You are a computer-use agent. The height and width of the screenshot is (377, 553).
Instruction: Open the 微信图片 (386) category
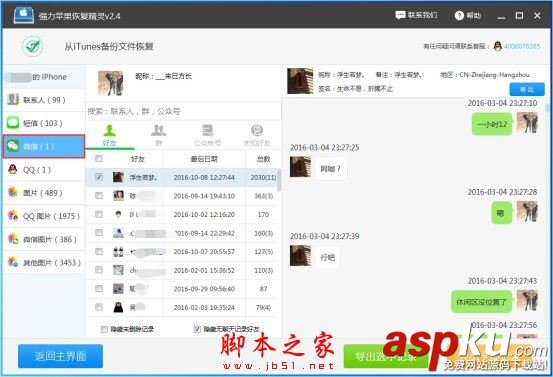[44, 239]
